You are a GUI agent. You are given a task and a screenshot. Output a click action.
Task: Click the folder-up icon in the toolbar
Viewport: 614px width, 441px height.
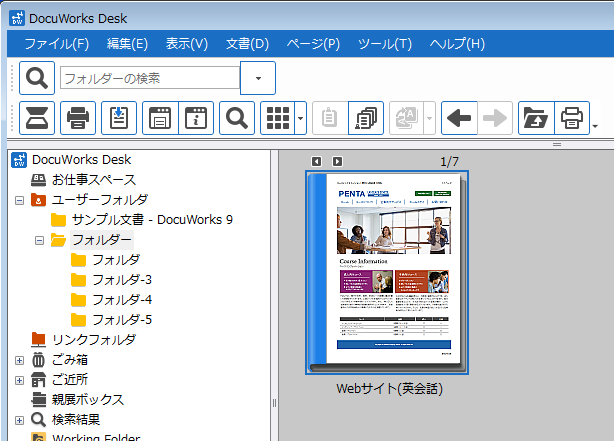535,118
